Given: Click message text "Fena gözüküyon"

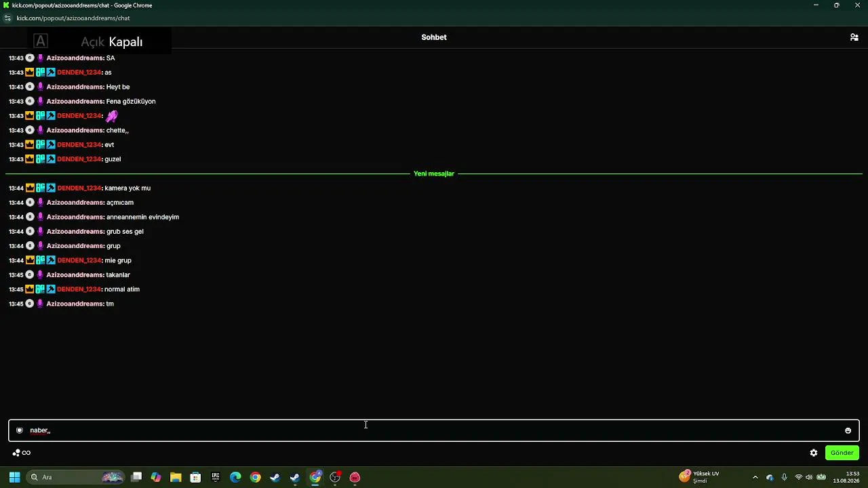Looking at the screenshot, I should click(131, 102).
